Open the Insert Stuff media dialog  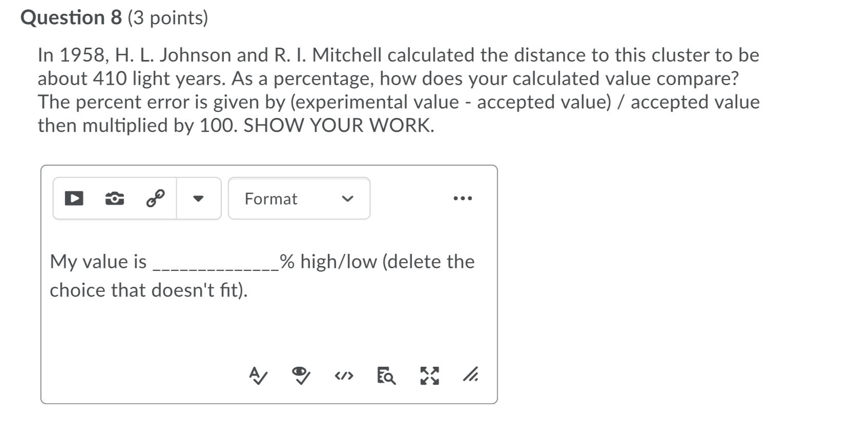(x=73, y=198)
